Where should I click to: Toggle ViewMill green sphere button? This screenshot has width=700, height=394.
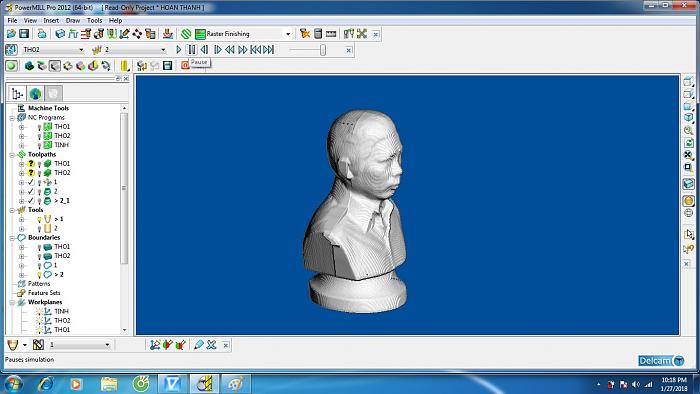(x=12, y=66)
